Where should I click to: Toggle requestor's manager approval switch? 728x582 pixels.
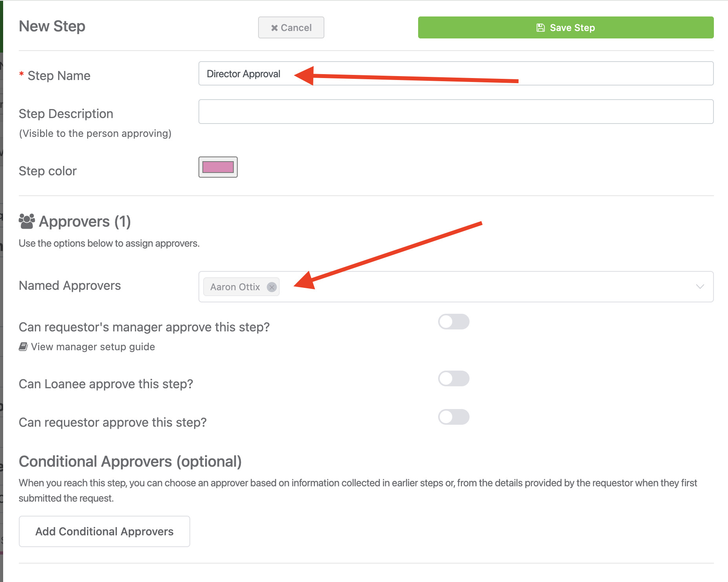point(454,322)
